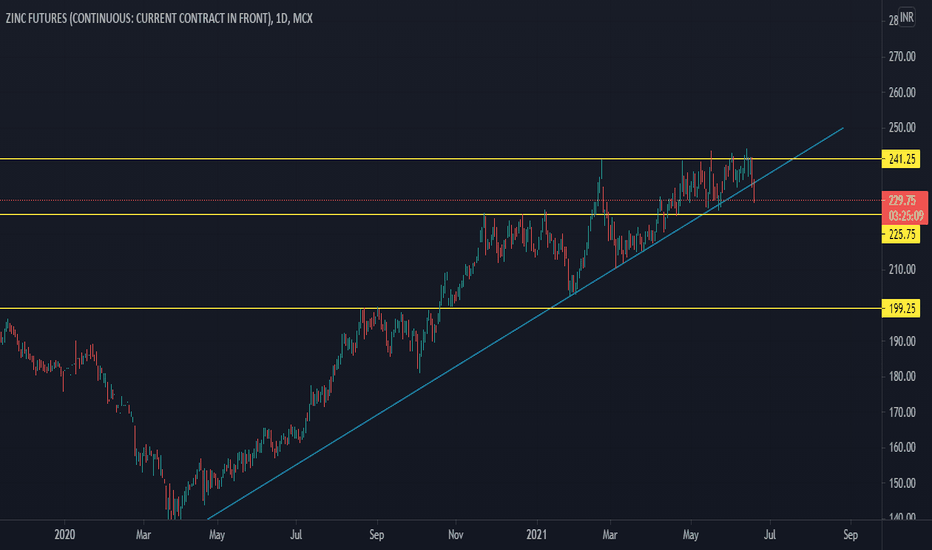Click the Mar time axis label after 2021
The image size is (932, 550).
(610, 535)
